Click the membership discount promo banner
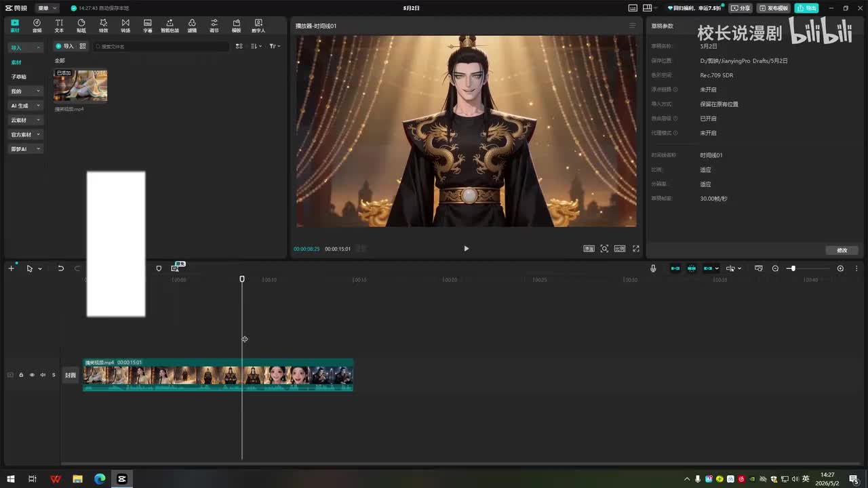The height and width of the screenshot is (488, 868). coord(694,8)
